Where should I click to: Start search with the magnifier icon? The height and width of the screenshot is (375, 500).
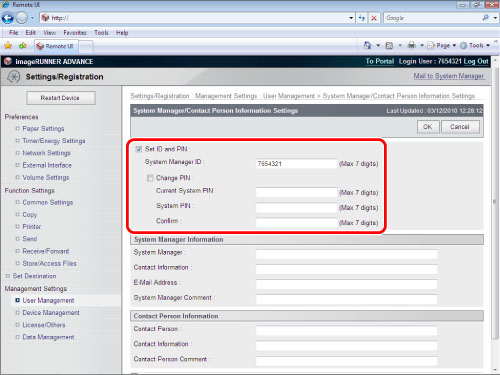[x=486, y=18]
